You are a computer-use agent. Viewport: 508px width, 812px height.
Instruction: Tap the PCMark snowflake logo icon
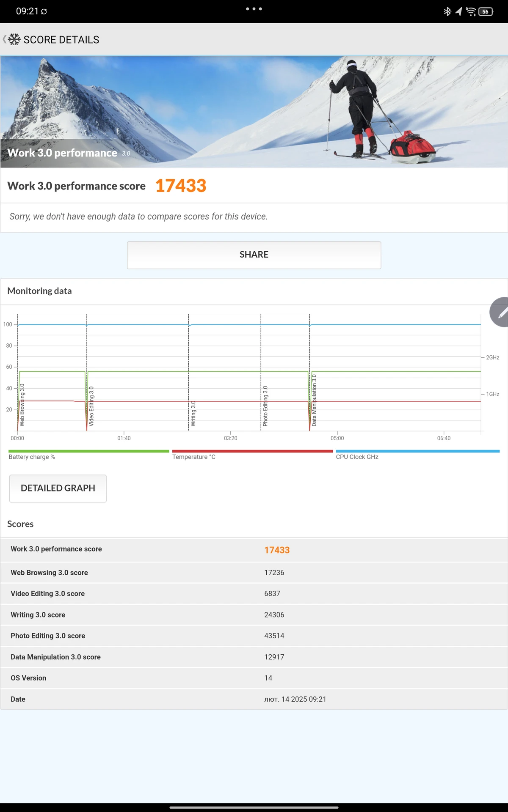[x=14, y=39]
